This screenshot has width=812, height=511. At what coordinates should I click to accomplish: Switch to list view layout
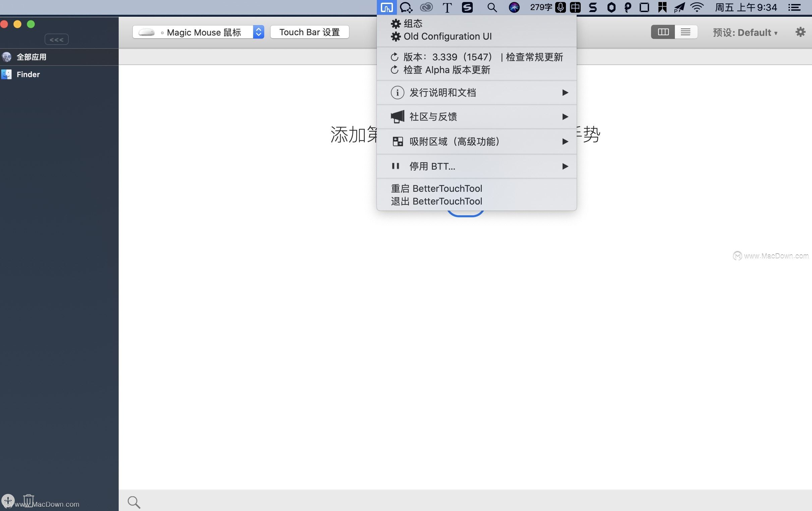pos(686,32)
